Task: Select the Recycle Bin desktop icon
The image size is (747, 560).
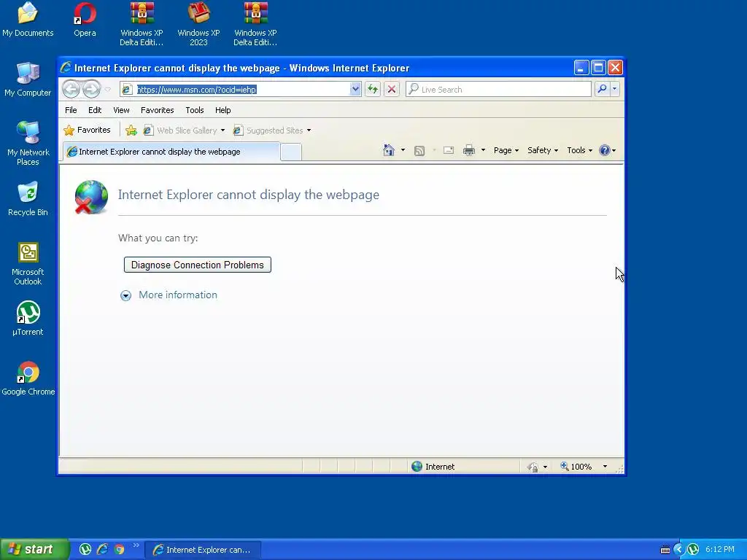Action: pyautogui.click(x=28, y=199)
